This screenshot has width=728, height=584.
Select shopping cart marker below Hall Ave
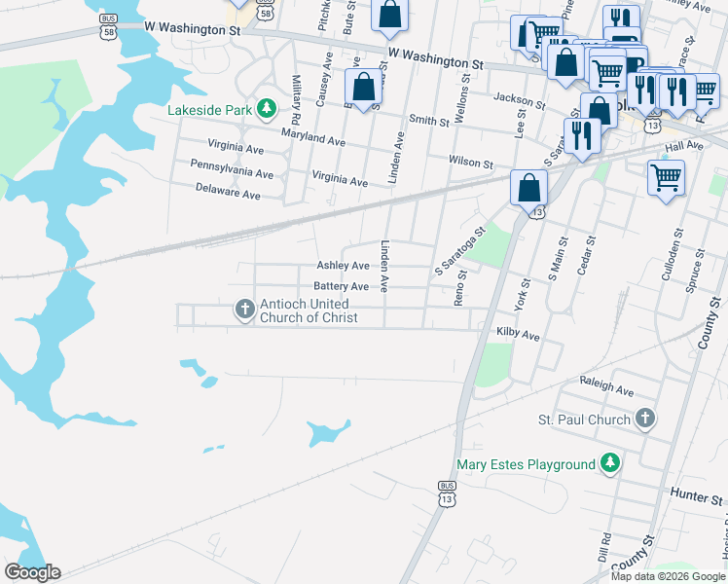coord(667,180)
